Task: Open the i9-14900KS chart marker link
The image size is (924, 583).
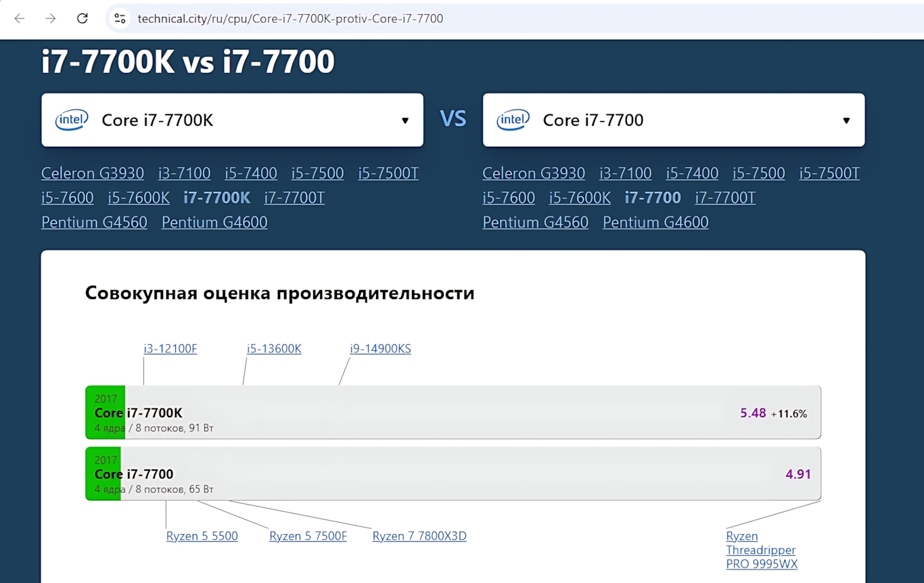Action: pos(380,349)
